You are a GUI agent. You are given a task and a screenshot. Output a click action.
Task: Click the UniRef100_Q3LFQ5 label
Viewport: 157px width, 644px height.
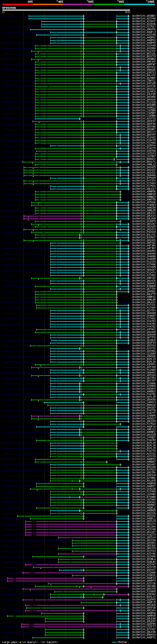(x=144, y=94)
